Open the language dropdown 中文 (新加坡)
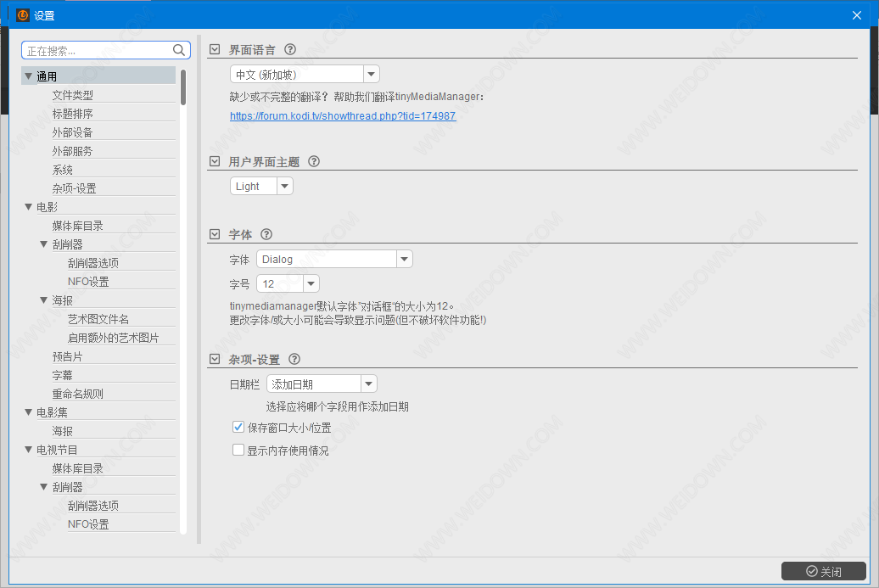 pos(305,75)
